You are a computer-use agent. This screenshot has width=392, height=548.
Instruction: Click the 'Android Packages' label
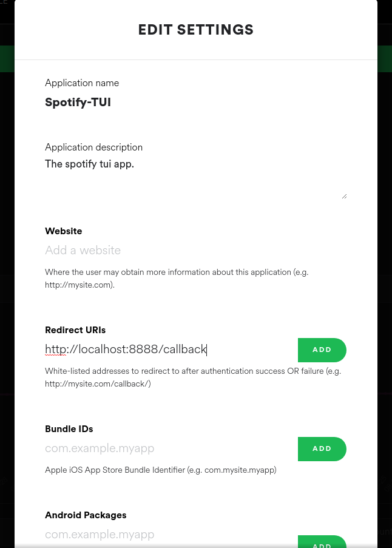[86, 515]
